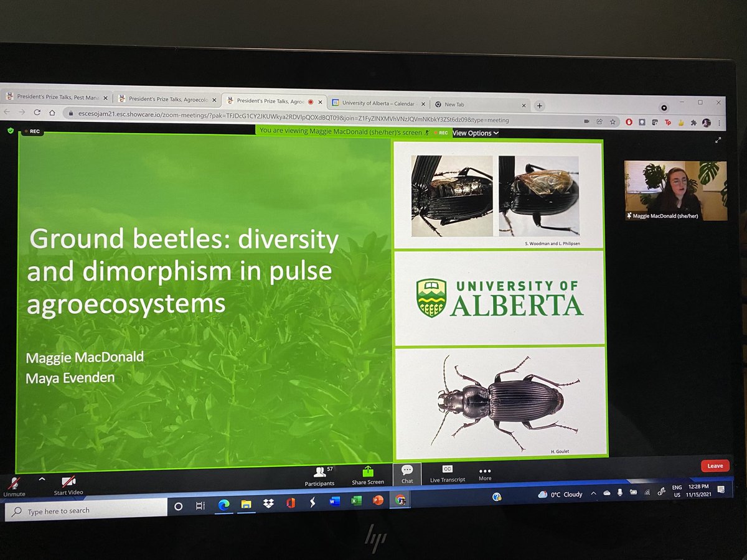This screenshot has width=747, height=560.
Task: Start Video in the Zoom toolbar
Action: coord(68,485)
